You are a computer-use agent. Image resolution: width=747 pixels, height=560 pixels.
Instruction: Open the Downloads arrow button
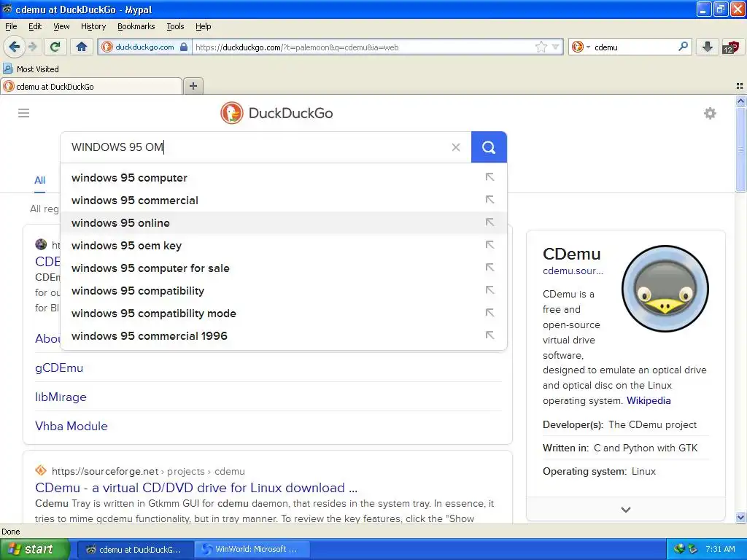tap(708, 47)
